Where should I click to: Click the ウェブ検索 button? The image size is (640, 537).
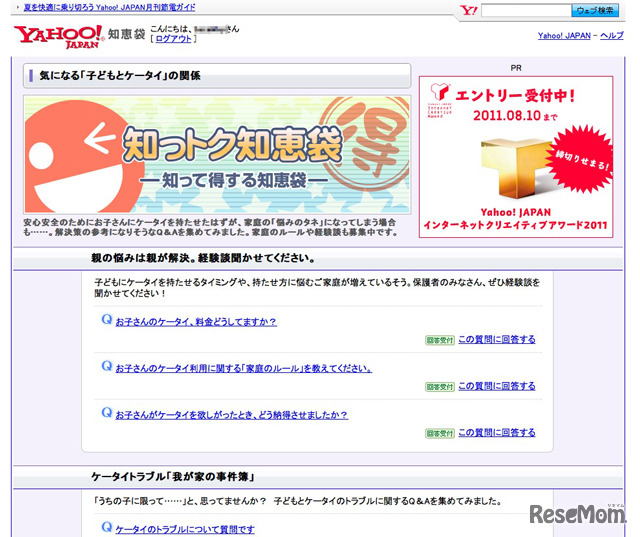[x=595, y=11]
